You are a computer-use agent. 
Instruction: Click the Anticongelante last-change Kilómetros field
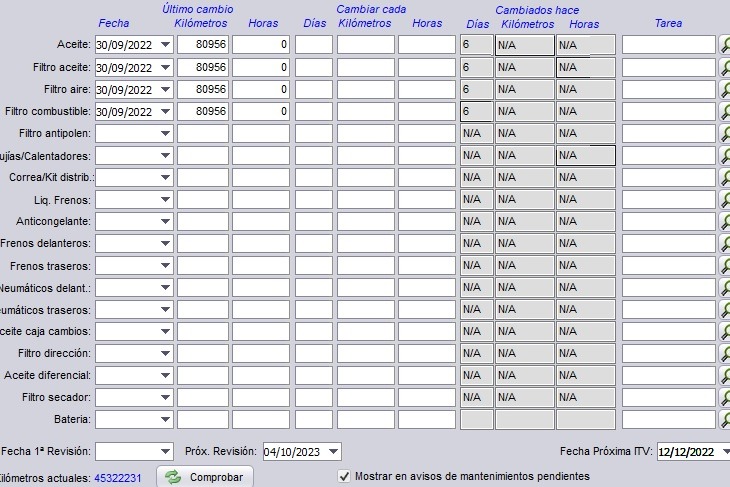[203, 222]
